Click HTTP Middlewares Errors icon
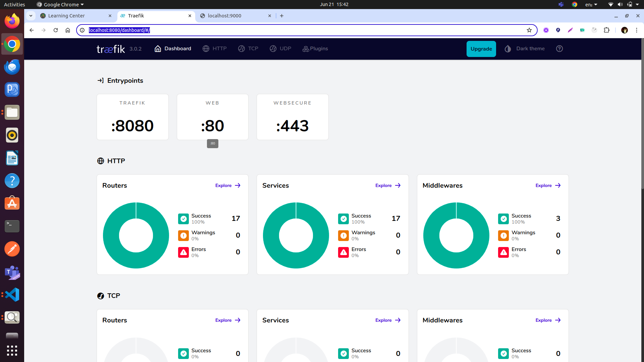Image resolution: width=644 pixels, height=362 pixels. click(503, 252)
